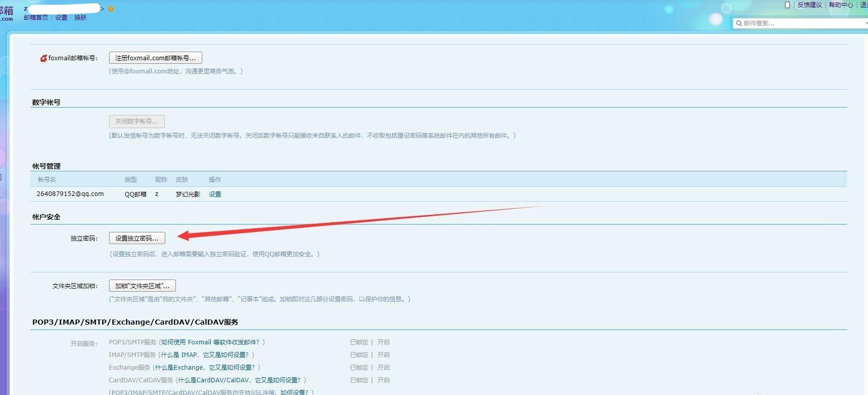Click 已锁定 status in Exchange row
The image size is (868, 395).
(359, 368)
